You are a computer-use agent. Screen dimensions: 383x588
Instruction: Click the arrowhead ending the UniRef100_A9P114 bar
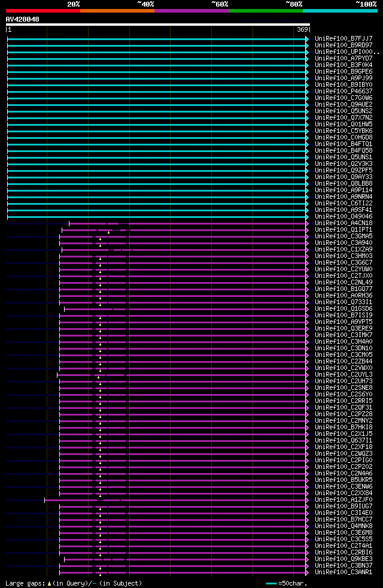[308, 190]
